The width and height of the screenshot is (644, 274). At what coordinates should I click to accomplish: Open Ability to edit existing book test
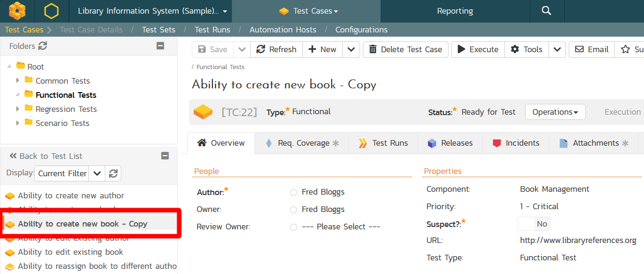71,252
